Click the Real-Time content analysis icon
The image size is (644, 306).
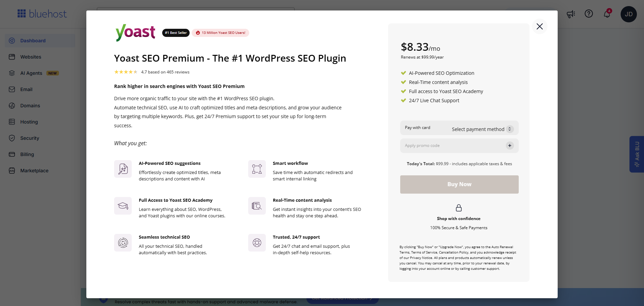[x=257, y=206]
